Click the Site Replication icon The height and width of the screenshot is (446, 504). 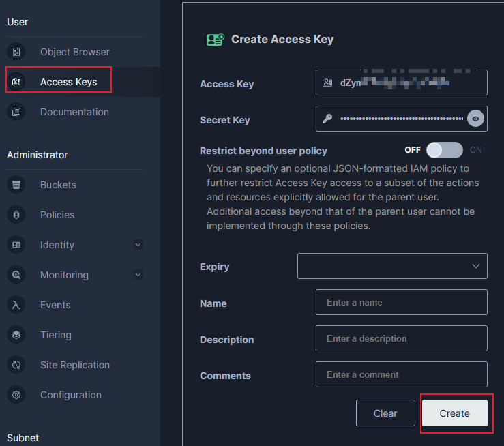click(x=16, y=365)
